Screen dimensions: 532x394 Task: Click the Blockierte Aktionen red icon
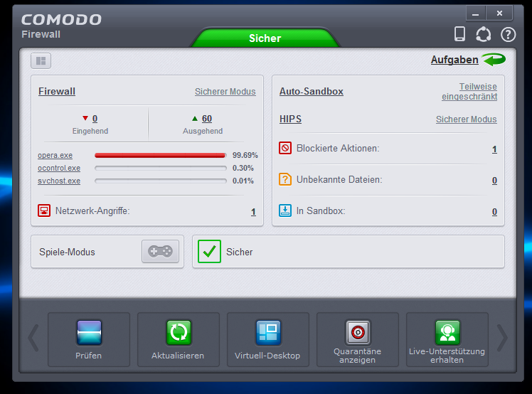pos(285,148)
